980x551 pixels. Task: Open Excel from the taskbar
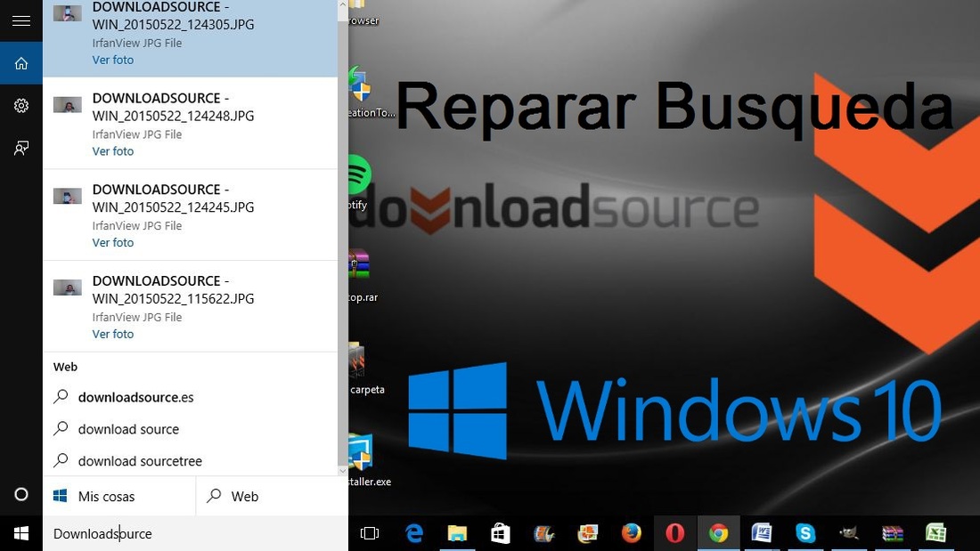(x=935, y=533)
